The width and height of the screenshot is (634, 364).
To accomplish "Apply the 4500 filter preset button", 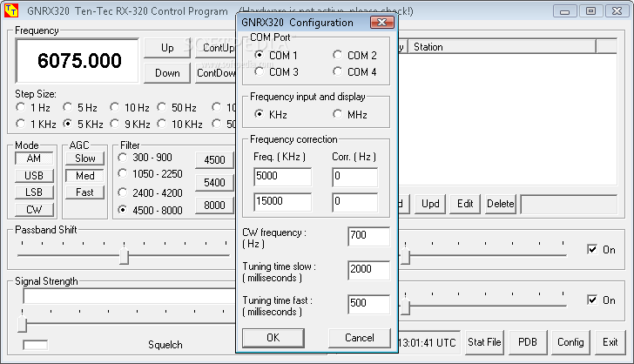I will pos(214,160).
